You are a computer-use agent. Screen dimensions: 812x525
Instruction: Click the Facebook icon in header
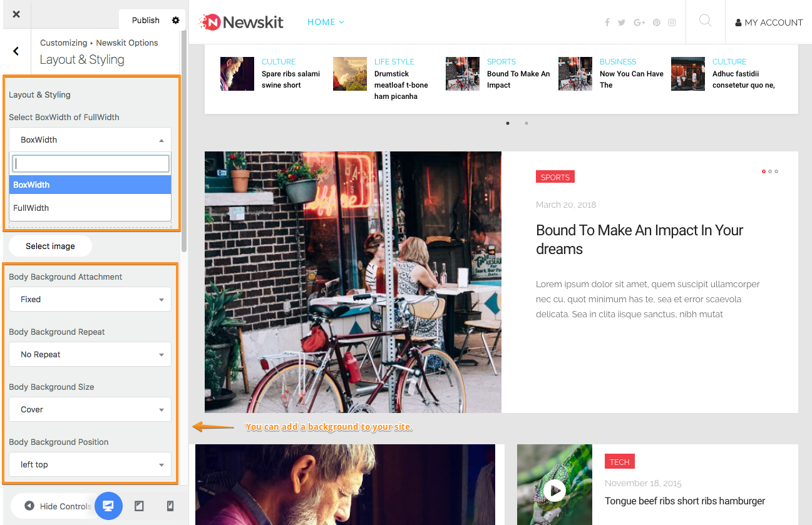tap(607, 23)
